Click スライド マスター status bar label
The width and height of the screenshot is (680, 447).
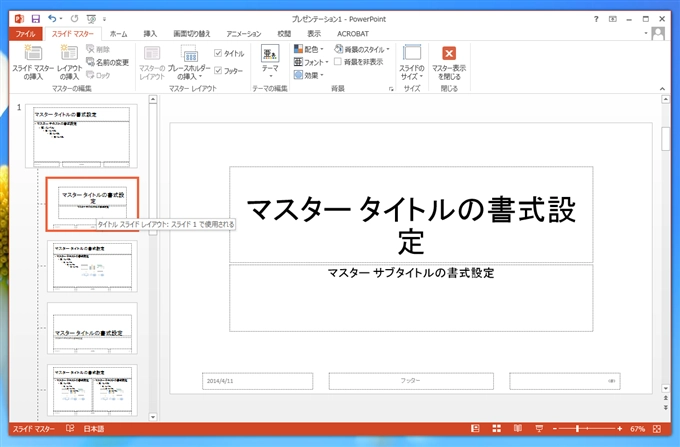tap(33, 429)
